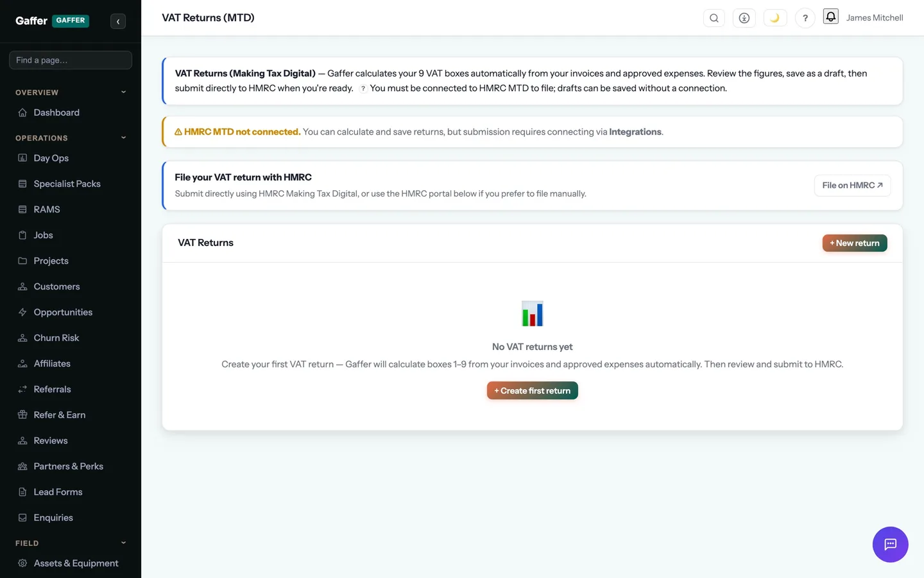Click the Gaffer logo in the sidebar

point(31,21)
